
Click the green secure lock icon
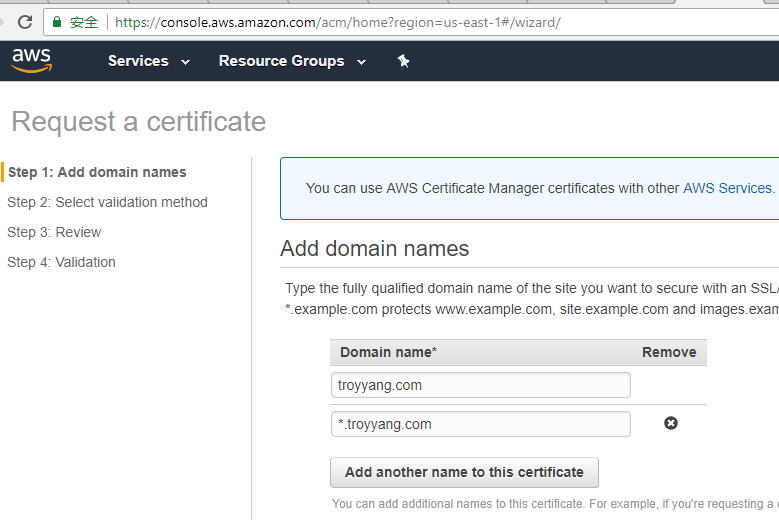57,22
